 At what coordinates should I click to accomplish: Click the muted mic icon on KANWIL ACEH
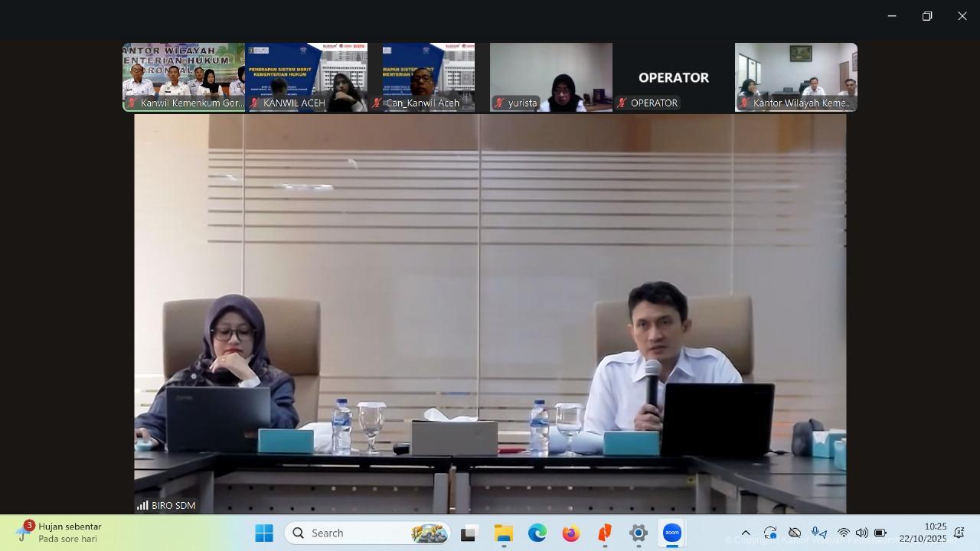255,103
